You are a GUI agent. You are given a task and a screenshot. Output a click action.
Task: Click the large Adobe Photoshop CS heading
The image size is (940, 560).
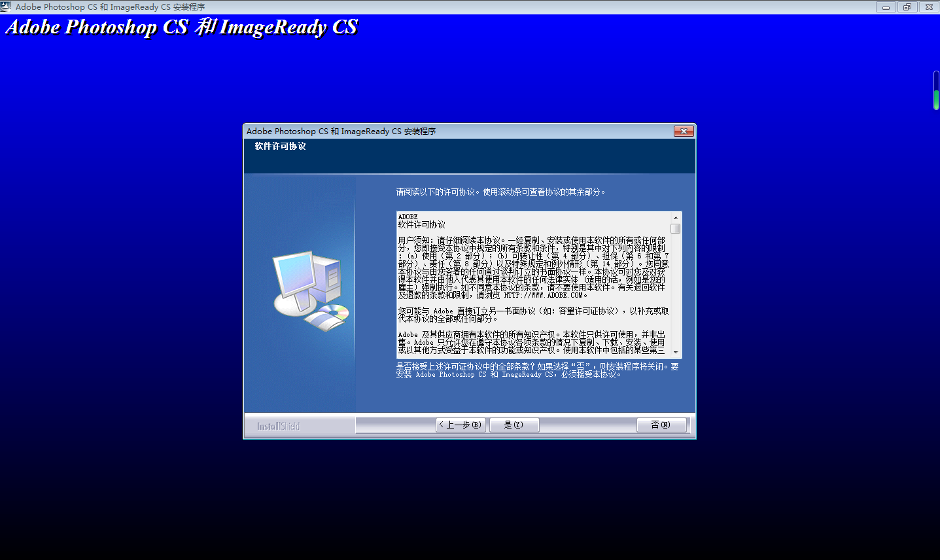182,27
